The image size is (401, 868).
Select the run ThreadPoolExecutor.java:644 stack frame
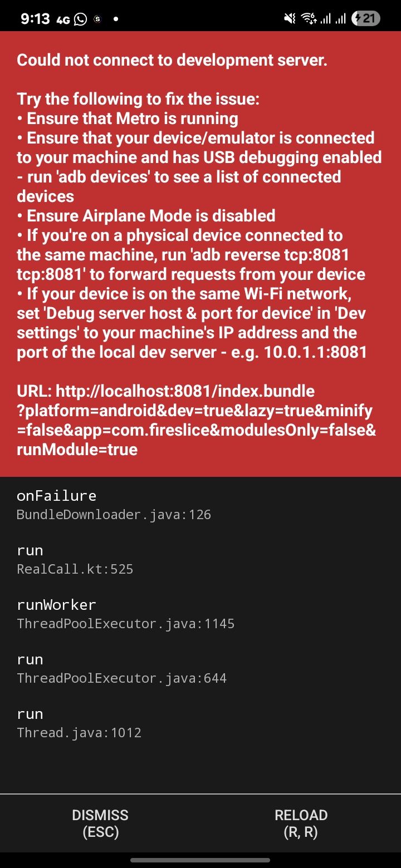tap(200, 668)
